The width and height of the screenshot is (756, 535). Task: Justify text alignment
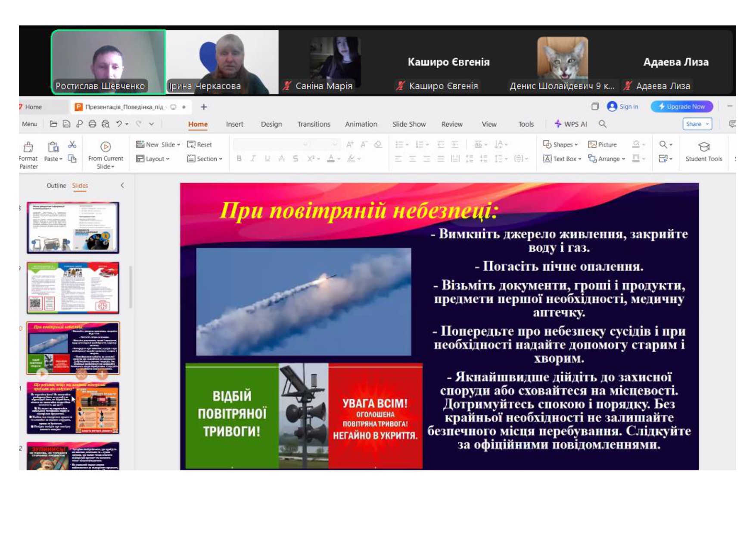pos(441,159)
